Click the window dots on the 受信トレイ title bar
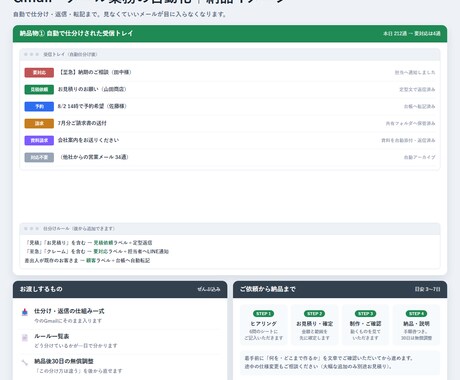The image size is (460, 380). point(31,54)
